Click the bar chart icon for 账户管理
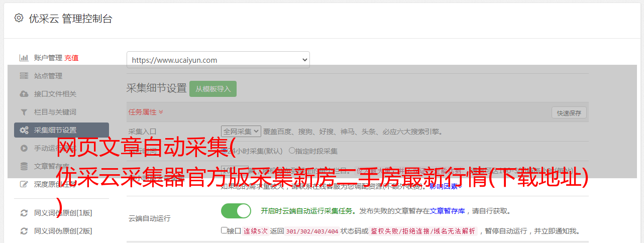 click(x=24, y=58)
